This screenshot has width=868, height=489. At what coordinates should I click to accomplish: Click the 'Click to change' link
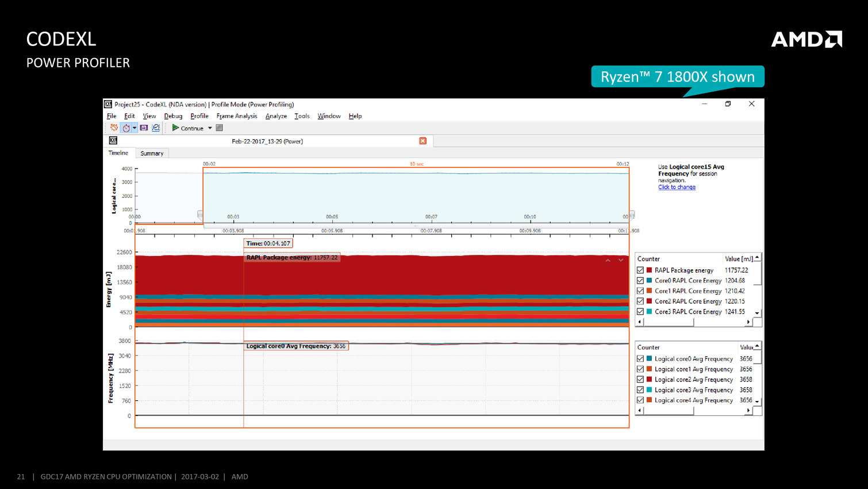[x=677, y=187]
